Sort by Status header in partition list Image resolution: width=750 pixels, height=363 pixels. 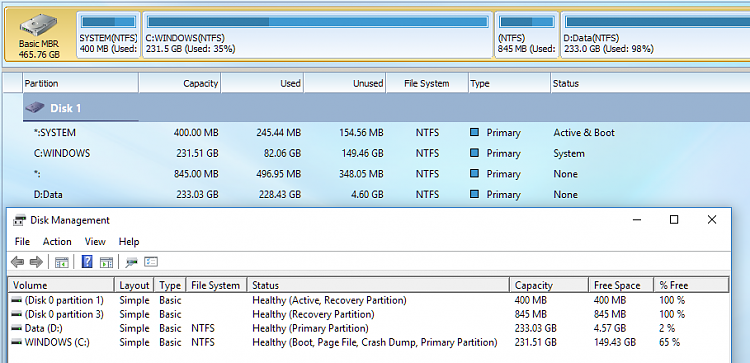[x=650, y=83]
